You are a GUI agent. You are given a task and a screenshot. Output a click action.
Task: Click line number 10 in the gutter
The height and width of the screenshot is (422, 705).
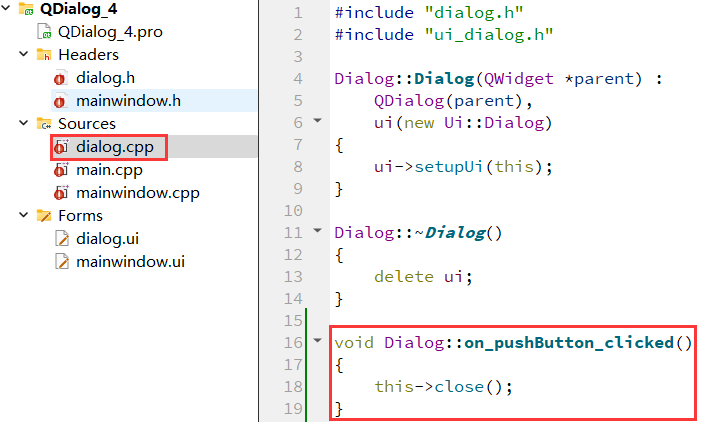point(293,210)
